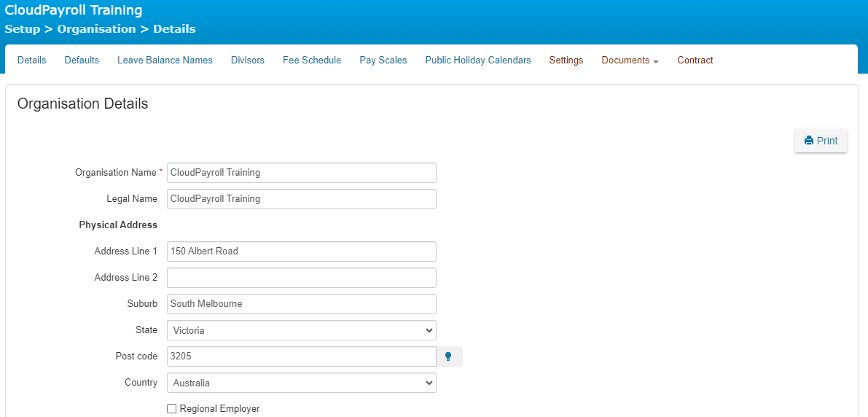This screenshot has height=417, width=868.
Task: Click the CloudPayroll Training header title
Action: click(x=73, y=10)
